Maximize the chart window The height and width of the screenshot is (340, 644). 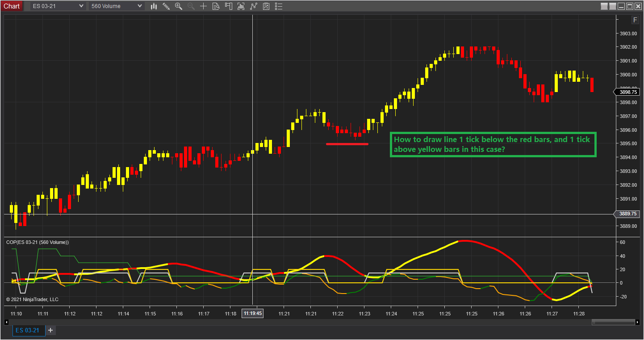[630, 6]
